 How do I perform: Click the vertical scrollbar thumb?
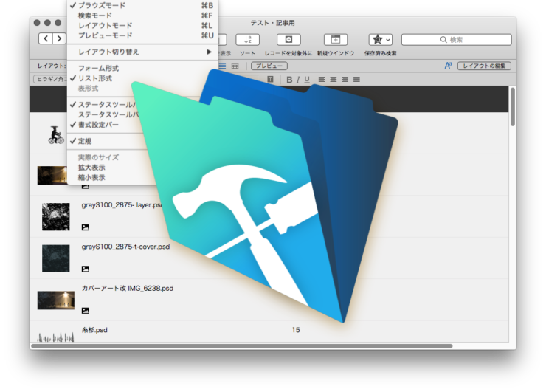pyautogui.click(x=513, y=106)
